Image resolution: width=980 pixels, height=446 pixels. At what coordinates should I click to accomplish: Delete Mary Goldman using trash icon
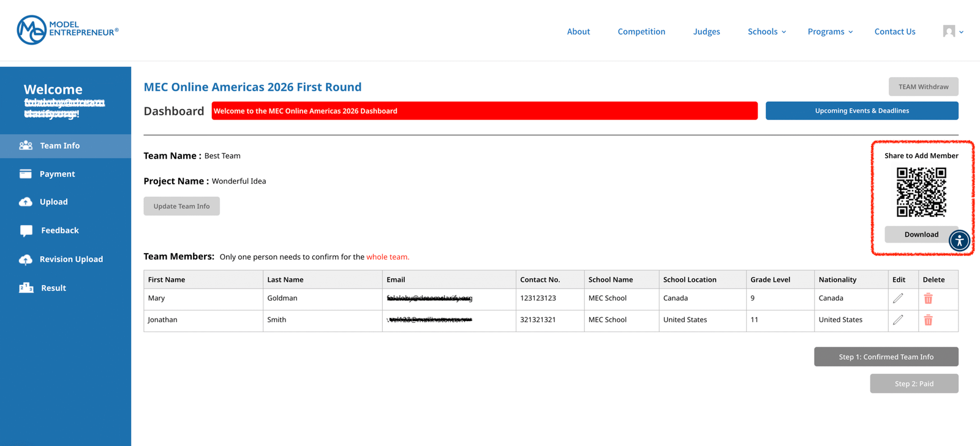[x=928, y=298]
